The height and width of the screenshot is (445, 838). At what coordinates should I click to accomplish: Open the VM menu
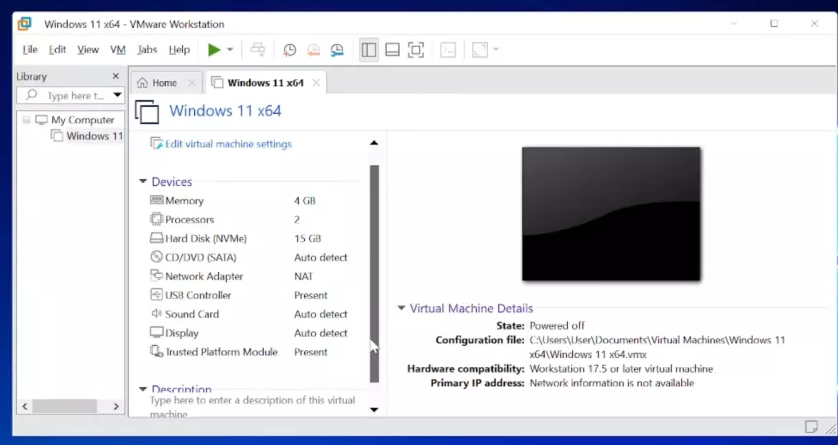[x=118, y=50]
